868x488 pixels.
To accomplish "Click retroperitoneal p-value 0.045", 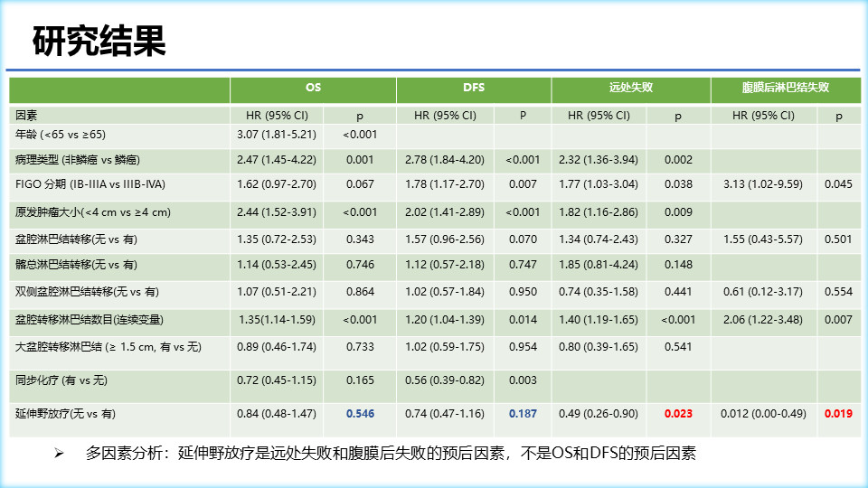I will pos(839,184).
